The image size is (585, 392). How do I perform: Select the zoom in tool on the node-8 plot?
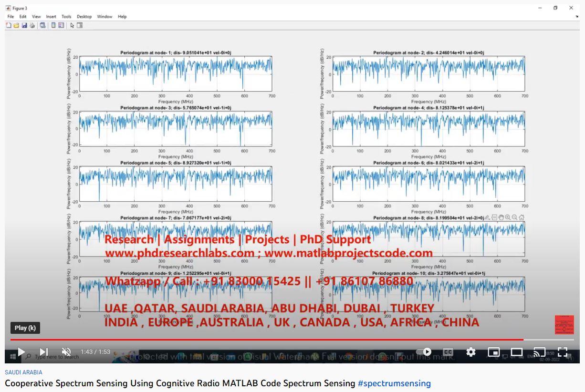click(x=508, y=217)
